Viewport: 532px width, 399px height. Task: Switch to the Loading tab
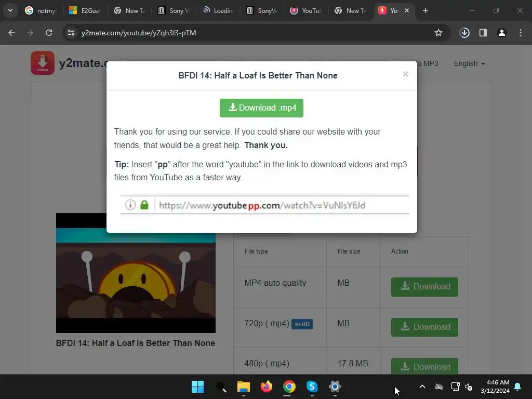[x=218, y=11]
